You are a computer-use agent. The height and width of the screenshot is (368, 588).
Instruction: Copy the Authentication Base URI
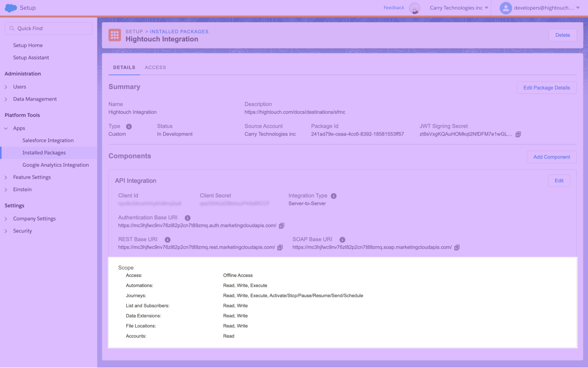(x=282, y=226)
